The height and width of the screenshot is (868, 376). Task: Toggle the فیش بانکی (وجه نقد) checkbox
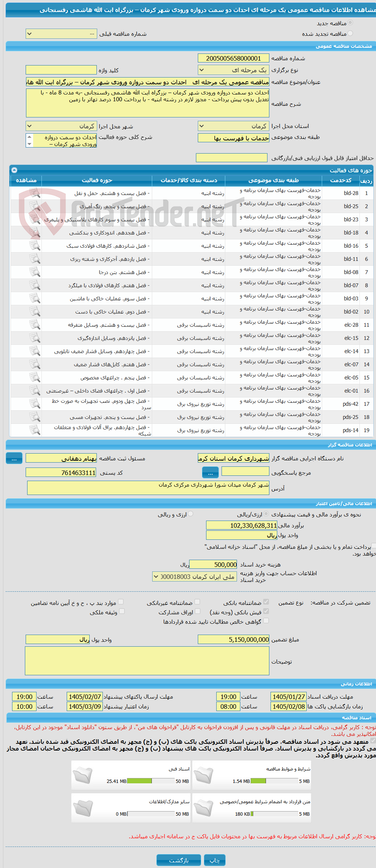(x=266, y=612)
